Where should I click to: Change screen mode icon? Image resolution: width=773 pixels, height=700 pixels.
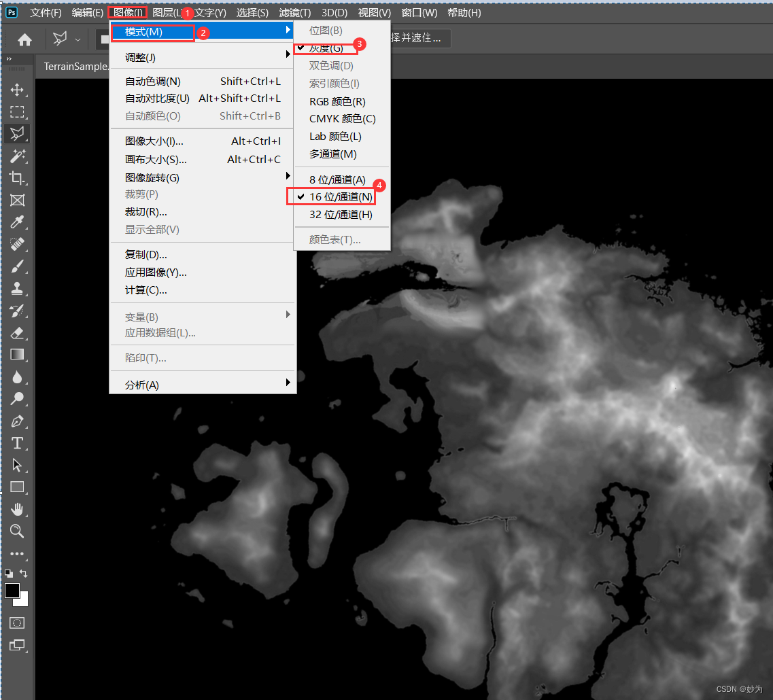click(x=17, y=645)
